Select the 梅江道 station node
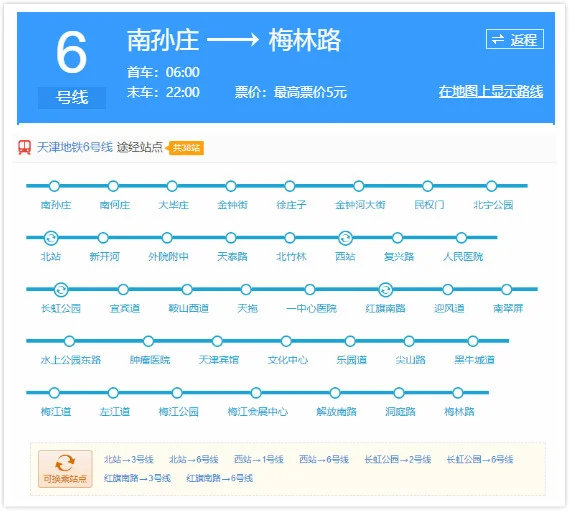Screen dimensions: 569x511 (54, 393)
